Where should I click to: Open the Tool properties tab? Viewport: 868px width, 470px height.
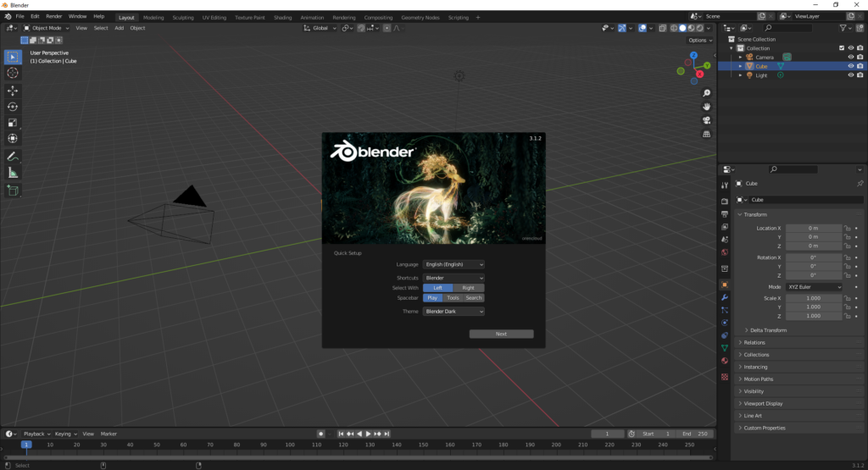(725, 185)
